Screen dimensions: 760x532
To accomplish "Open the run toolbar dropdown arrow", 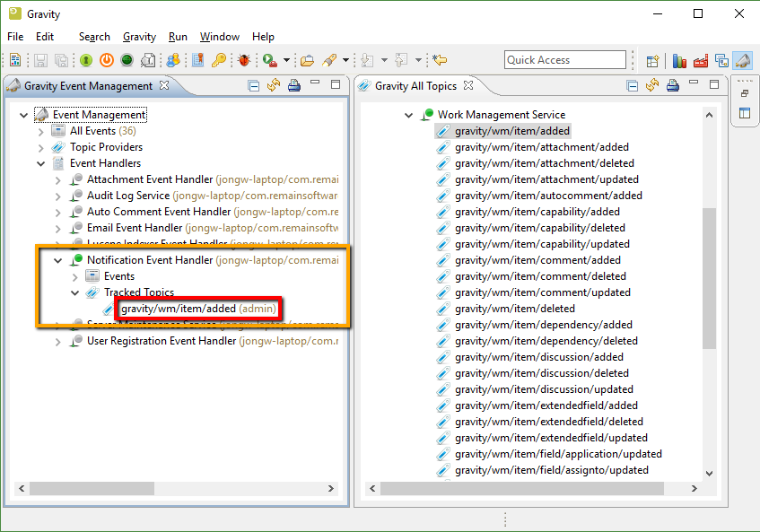I will [x=286, y=61].
